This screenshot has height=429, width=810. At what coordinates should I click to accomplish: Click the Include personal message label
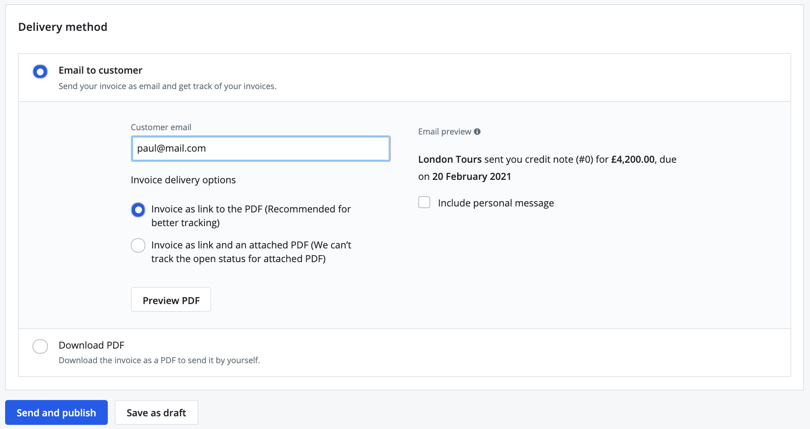point(495,203)
